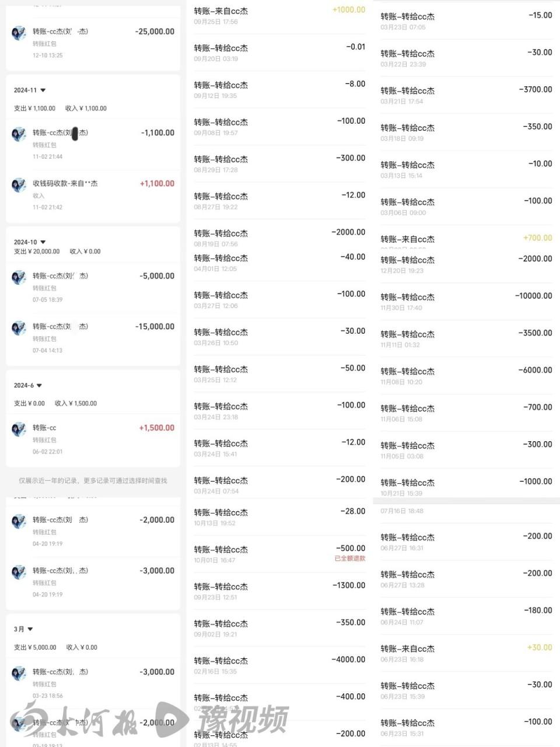
Task: Open the 2024-10 month selector arrow
Action: 43,242
